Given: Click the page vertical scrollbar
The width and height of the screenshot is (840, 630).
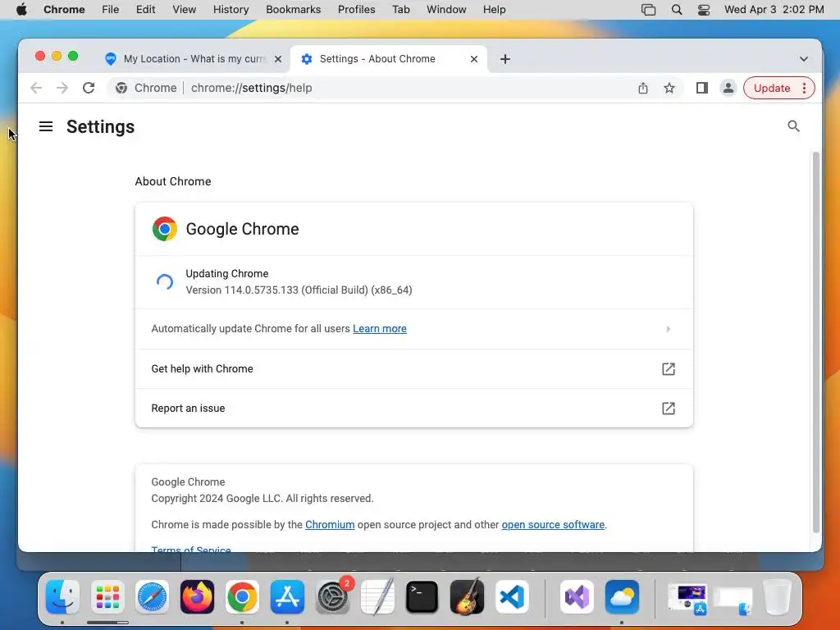Looking at the screenshot, I should [x=816, y=342].
